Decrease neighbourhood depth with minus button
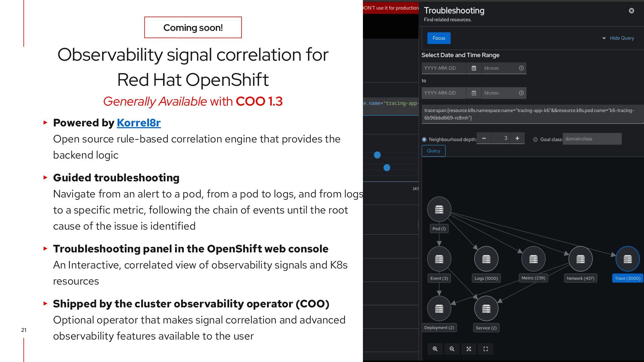The width and height of the screenshot is (644, 362). [x=484, y=138]
